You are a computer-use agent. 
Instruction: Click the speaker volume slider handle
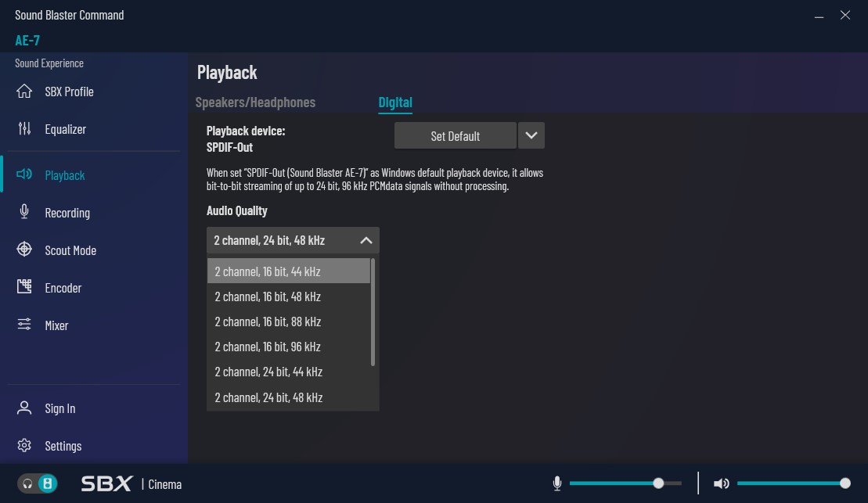click(845, 483)
